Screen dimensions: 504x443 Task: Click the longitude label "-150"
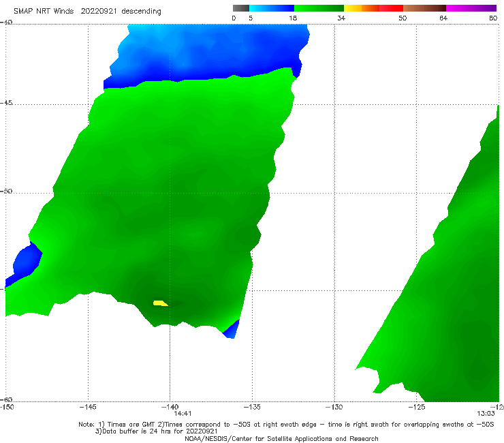[x=7, y=407]
